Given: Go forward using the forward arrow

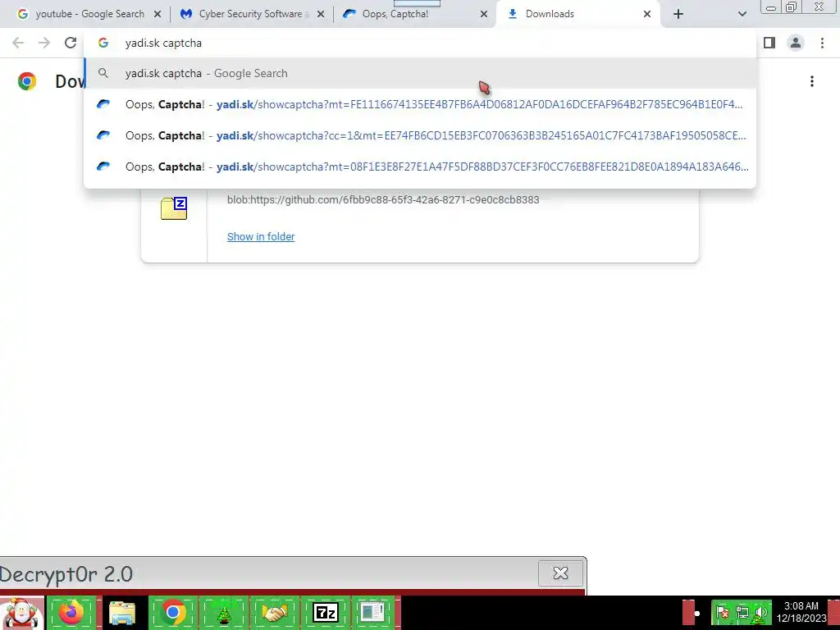Looking at the screenshot, I should click(x=44, y=43).
